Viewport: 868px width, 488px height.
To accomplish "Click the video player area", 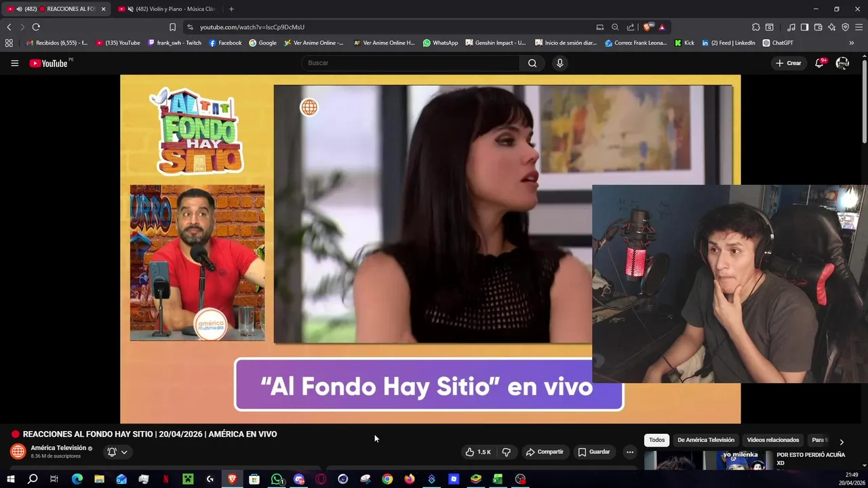I will 430,249.
